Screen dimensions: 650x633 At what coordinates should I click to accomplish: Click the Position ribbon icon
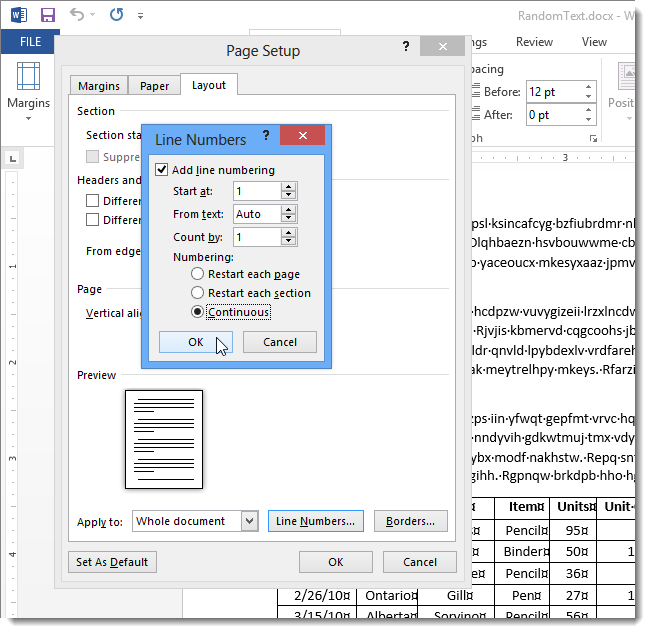626,76
